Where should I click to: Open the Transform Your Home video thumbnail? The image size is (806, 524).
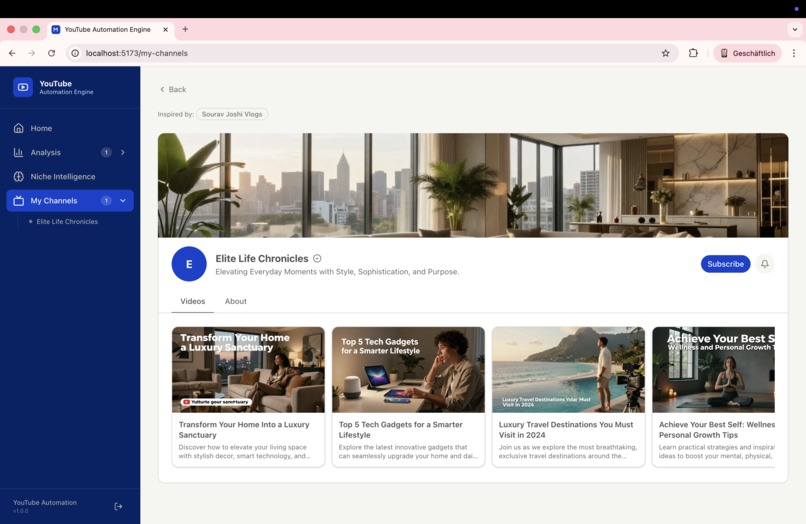(248, 370)
